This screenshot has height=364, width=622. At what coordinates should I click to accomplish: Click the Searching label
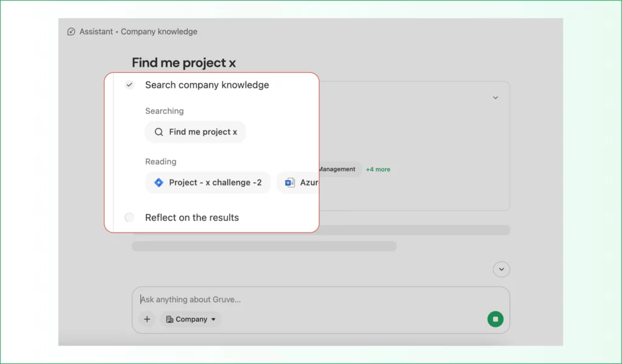tap(164, 111)
